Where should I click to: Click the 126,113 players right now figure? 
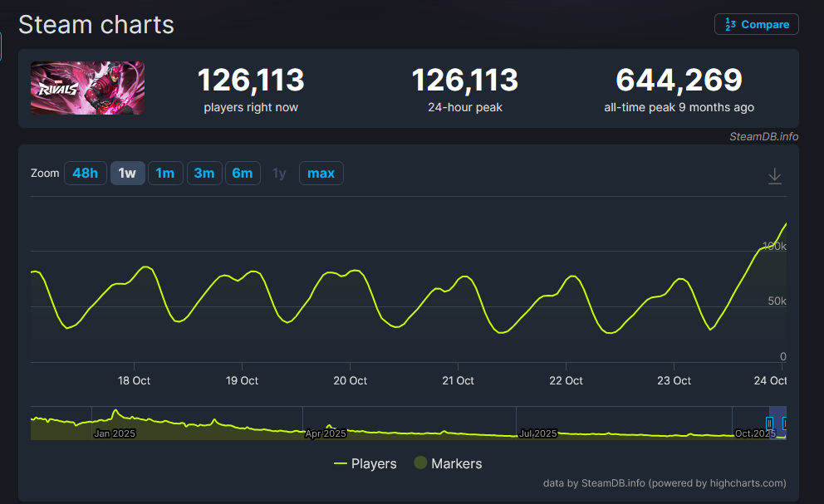(x=251, y=80)
